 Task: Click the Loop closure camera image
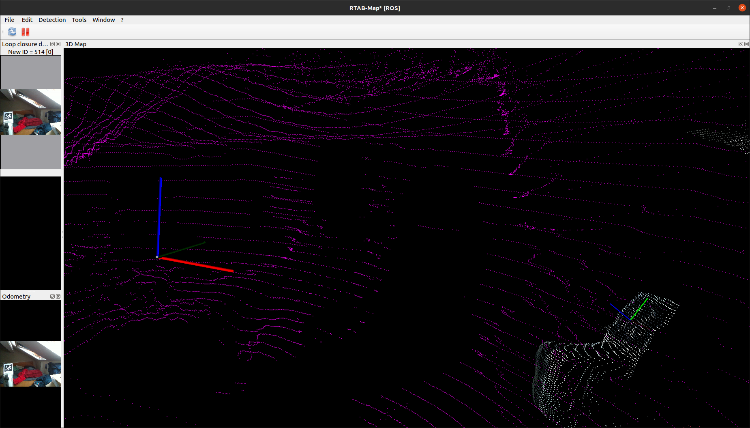(31, 112)
